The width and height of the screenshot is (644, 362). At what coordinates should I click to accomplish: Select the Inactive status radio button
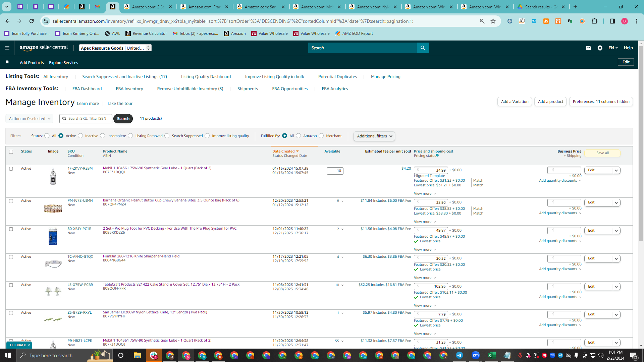coord(80,136)
